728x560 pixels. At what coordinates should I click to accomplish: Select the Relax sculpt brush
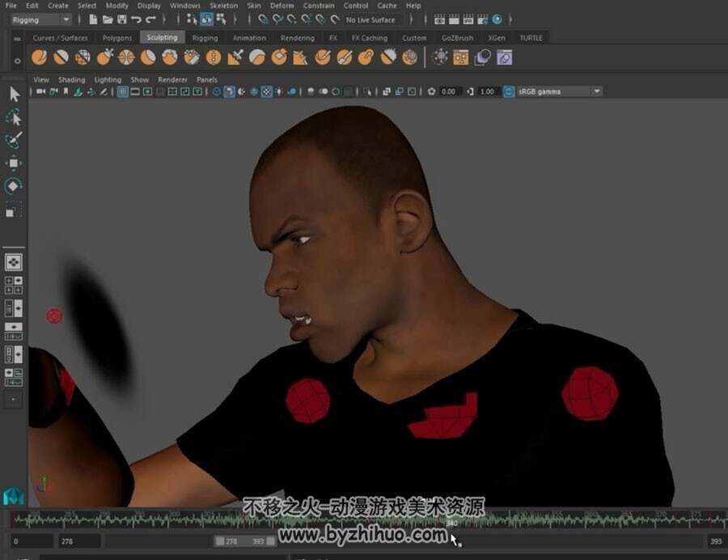(x=83, y=57)
